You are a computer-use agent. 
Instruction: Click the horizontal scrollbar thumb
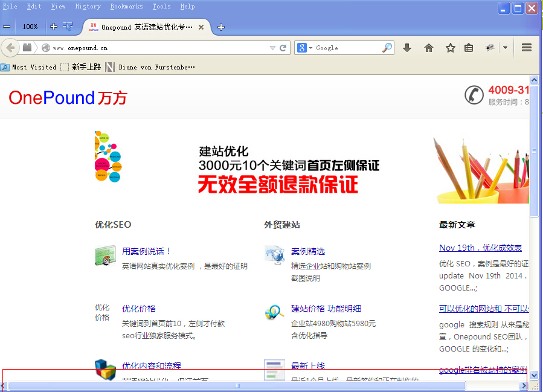pyautogui.click(x=237, y=385)
